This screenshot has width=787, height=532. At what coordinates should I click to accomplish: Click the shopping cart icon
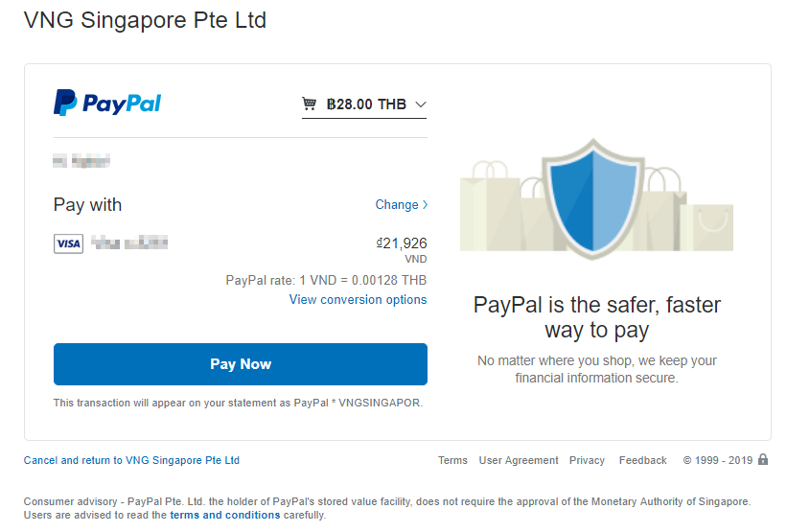pos(310,104)
